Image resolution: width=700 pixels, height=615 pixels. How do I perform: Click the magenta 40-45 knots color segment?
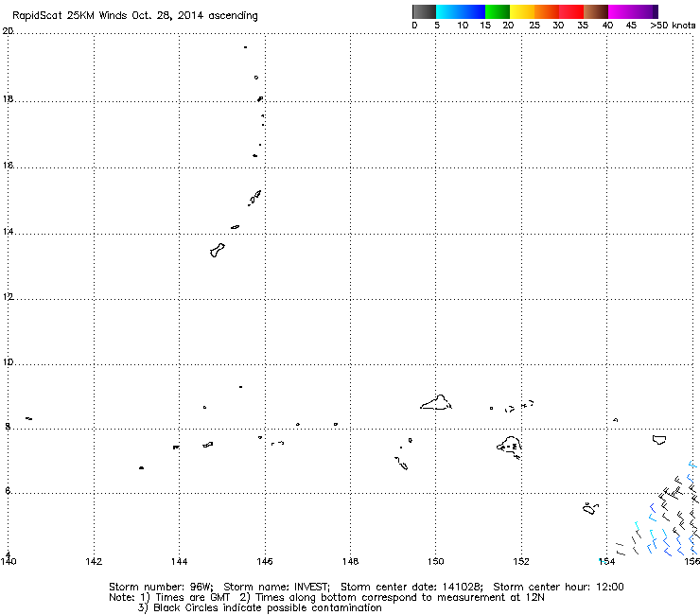click(621, 11)
